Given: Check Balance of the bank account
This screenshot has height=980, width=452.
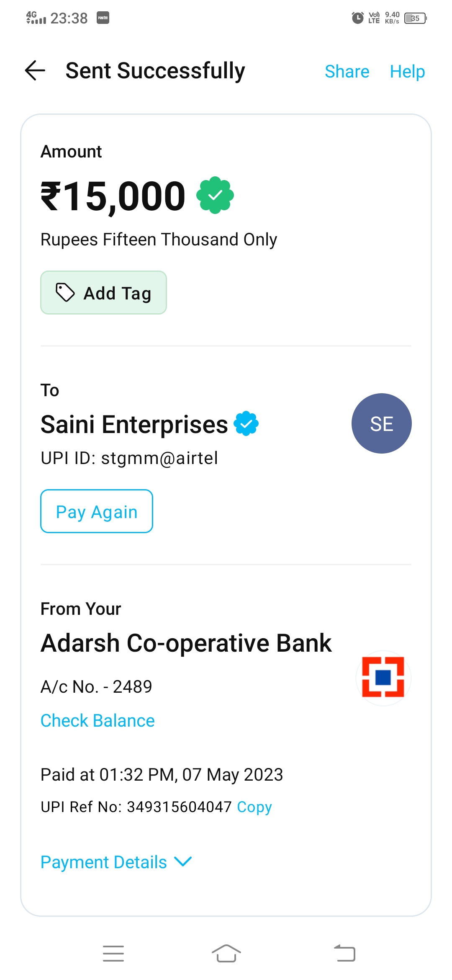Looking at the screenshot, I should [x=98, y=721].
